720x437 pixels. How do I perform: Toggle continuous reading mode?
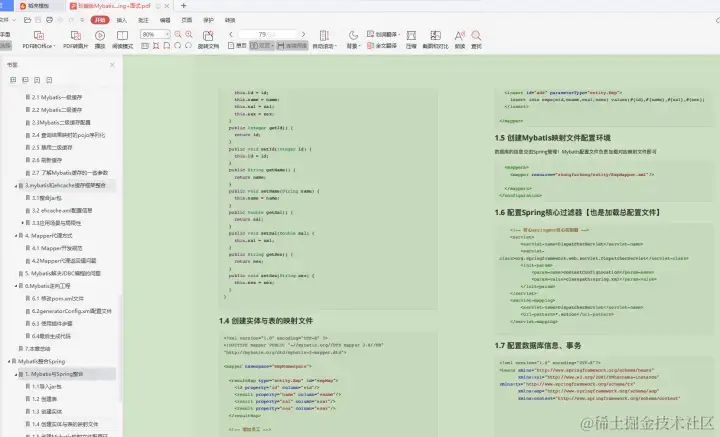coord(292,45)
